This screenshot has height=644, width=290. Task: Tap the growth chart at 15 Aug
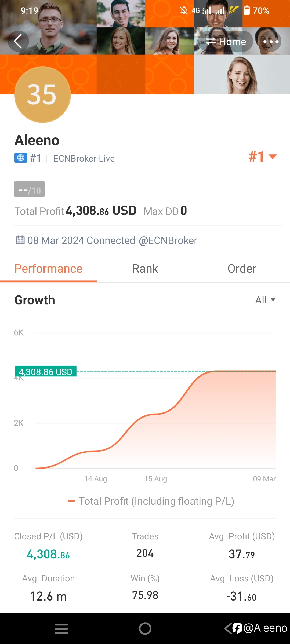(x=156, y=414)
